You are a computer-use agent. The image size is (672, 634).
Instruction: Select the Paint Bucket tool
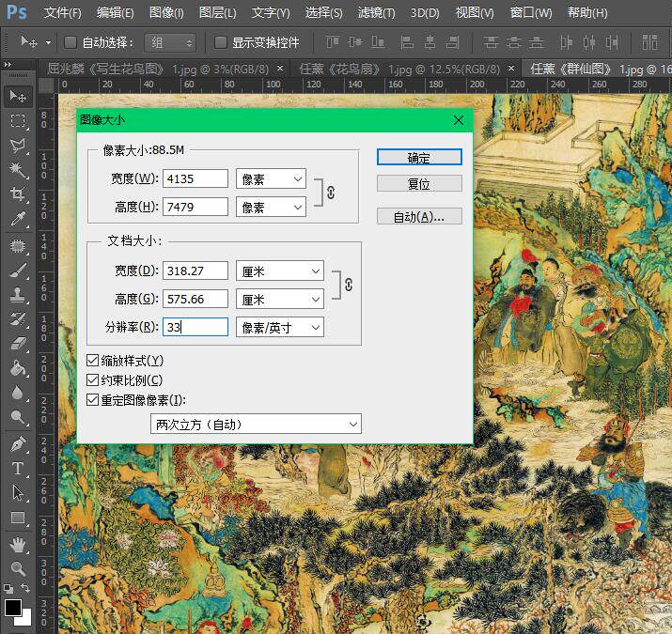(x=18, y=368)
